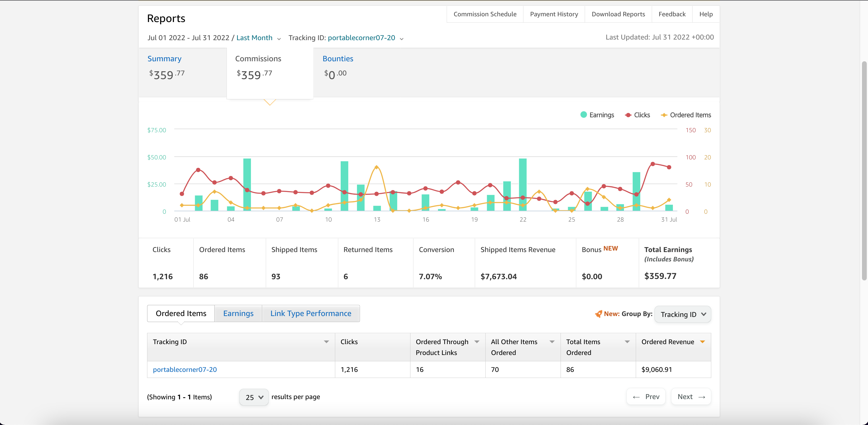Open the Feedback tab

[672, 14]
